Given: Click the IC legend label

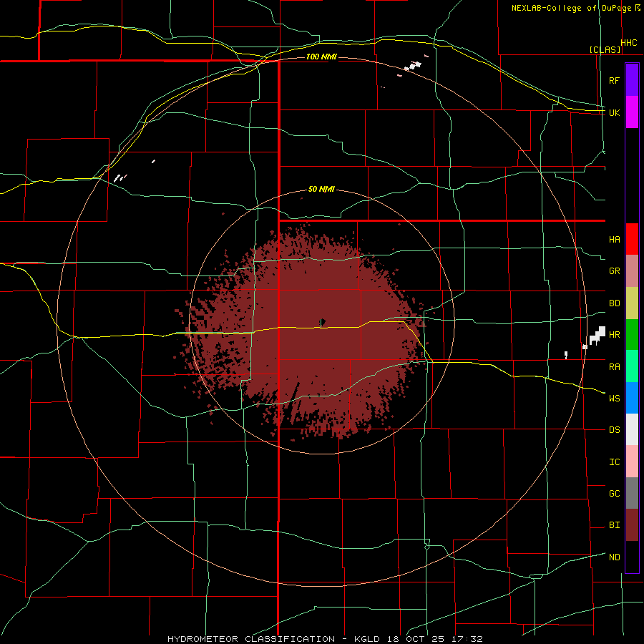Looking at the screenshot, I should (614, 462).
